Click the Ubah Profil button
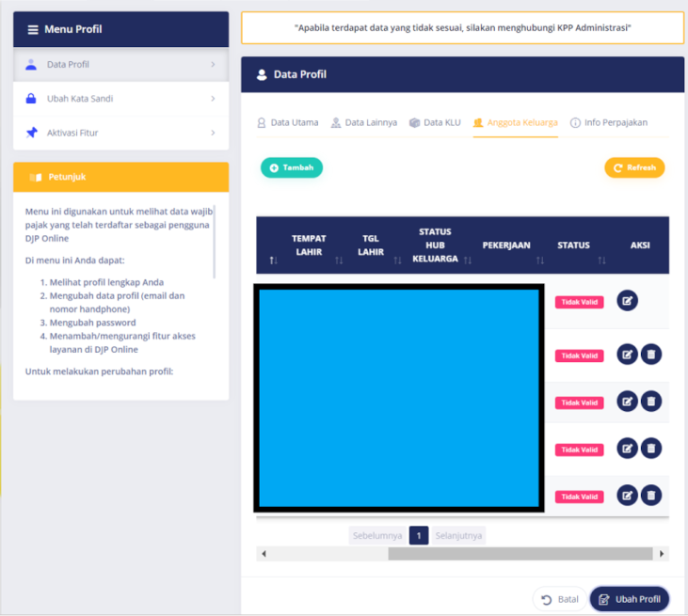688x616 pixels. (630, 599)
